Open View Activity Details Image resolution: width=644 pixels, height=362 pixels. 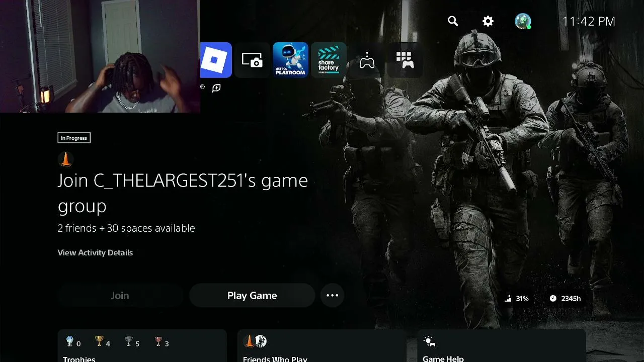click(x=95, y=252)
